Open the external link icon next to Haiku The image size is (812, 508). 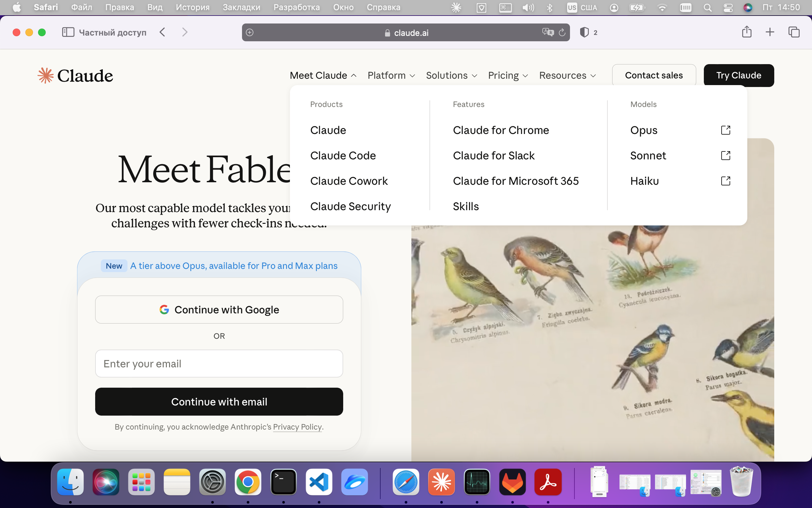(x=725, y=181)
